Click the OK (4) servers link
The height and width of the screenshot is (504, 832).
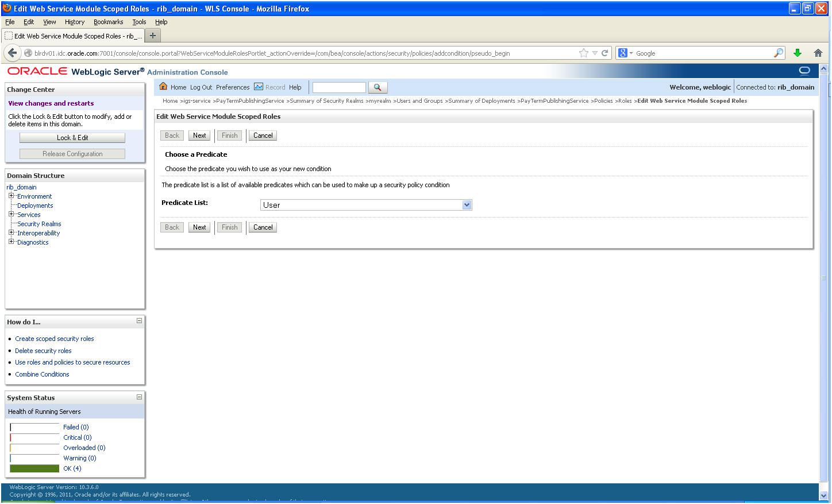(x=72, y=468)
